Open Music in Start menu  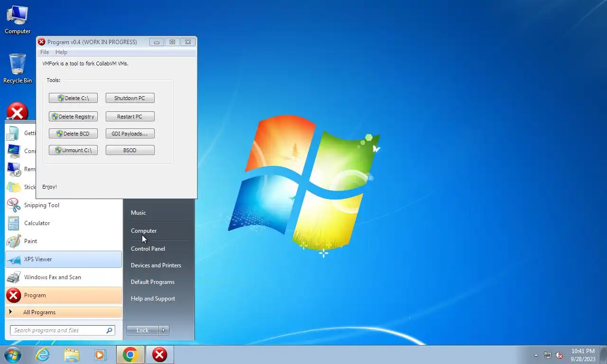pyautogui.click(x=138, y=213)
